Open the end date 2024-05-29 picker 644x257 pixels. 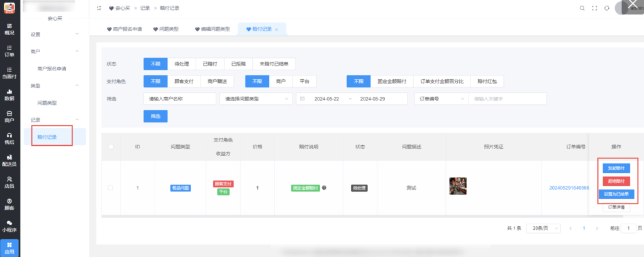(x=372, y=99)
